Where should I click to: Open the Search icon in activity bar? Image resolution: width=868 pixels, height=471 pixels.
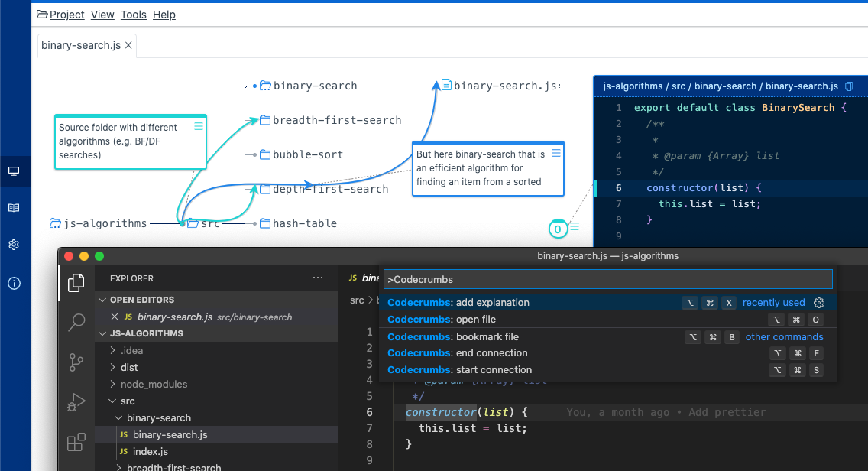[76, 323]
